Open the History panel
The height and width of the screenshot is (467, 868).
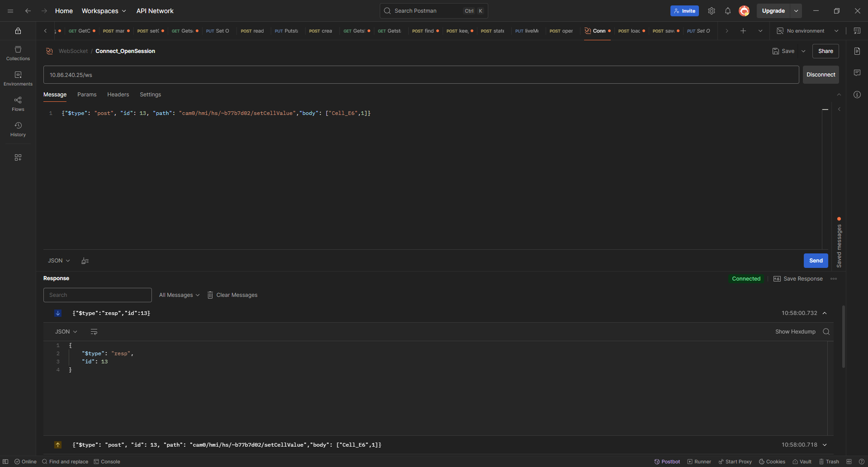coord(18,129)
